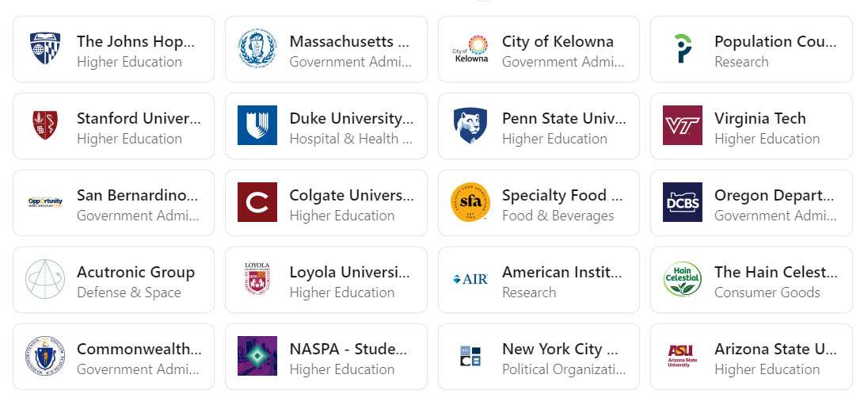Click the Massachusetts government seal thumbnail

tap(257, 49)
